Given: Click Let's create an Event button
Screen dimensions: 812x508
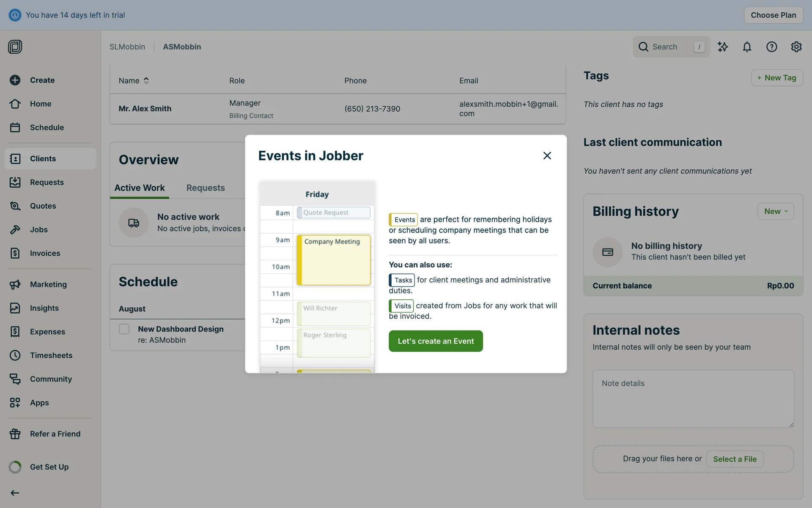Looking at the screenshot, I should tap(436, 341).
